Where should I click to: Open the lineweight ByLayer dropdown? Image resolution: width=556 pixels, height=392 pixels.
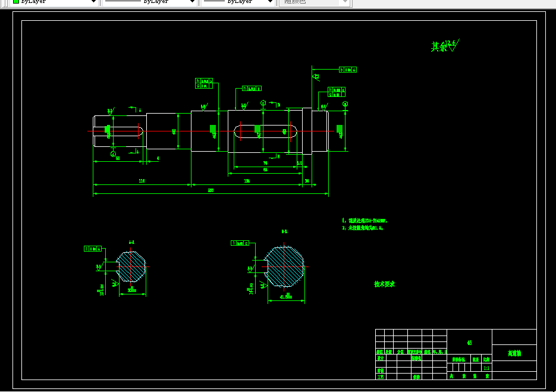[x=238, y=2]
